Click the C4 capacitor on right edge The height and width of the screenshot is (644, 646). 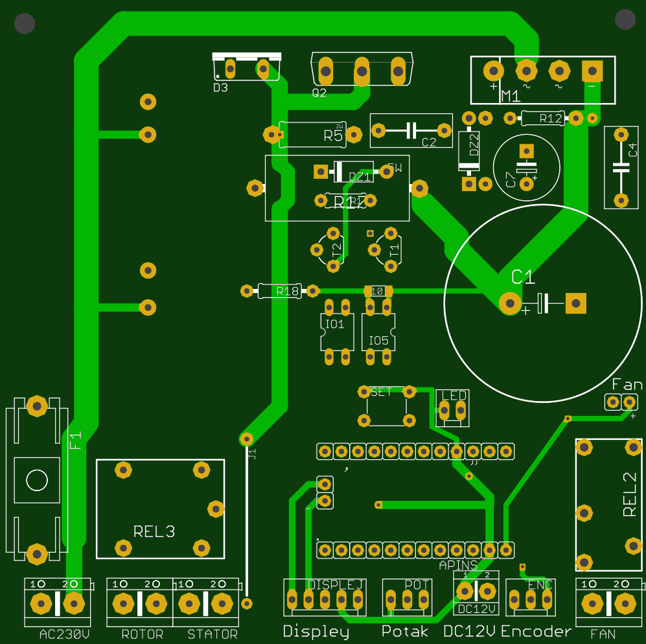coord(621,167)
